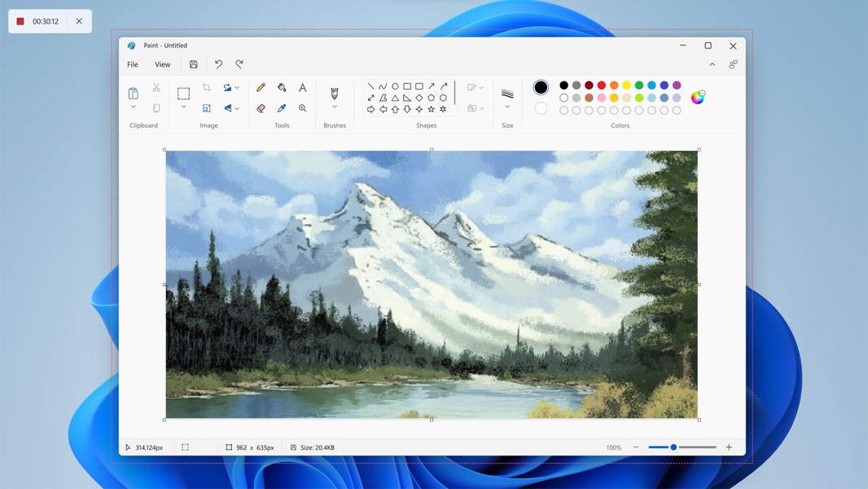Pick the Fill with color bucket tool
868x489 pixels.
tap(282, 87)
